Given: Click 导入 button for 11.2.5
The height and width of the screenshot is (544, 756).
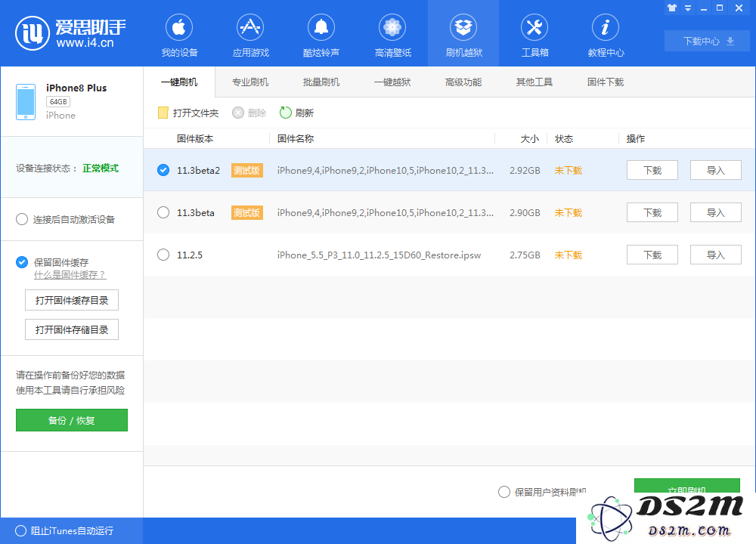Looking at the screenshot, I should click(x=715, y=255).
